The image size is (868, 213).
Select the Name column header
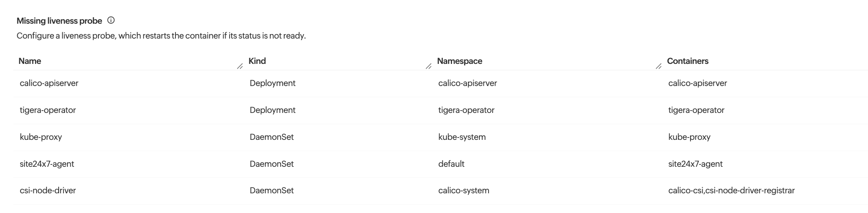click(x=30, y=61)
